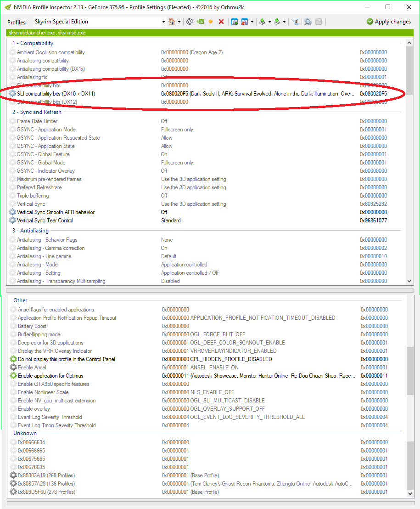Click gear icon beside Ambient Occlusion compatibility
Screen dimensions: 420x509
point(12,52)
